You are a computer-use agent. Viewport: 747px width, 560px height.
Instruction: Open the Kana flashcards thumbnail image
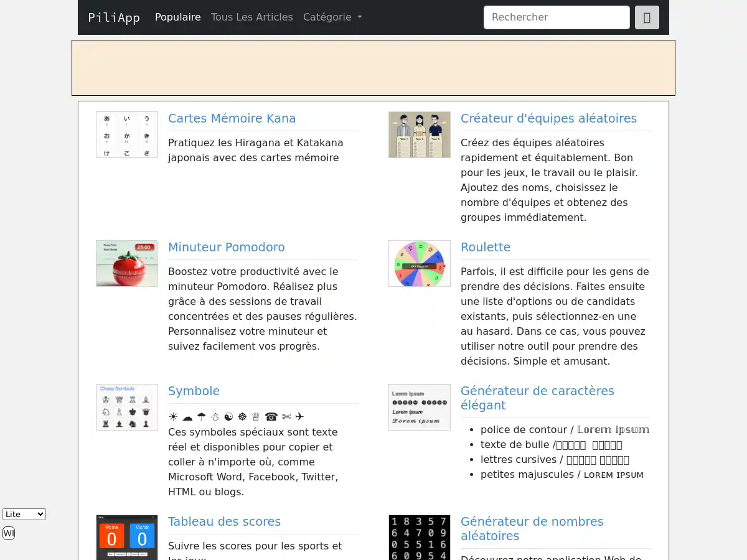click(x=126, y=134)
